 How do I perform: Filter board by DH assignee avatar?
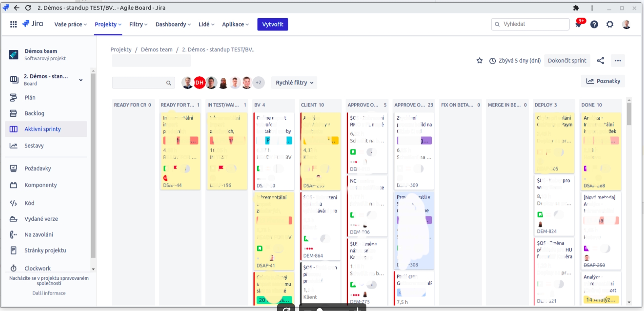[x=199, y=83]
